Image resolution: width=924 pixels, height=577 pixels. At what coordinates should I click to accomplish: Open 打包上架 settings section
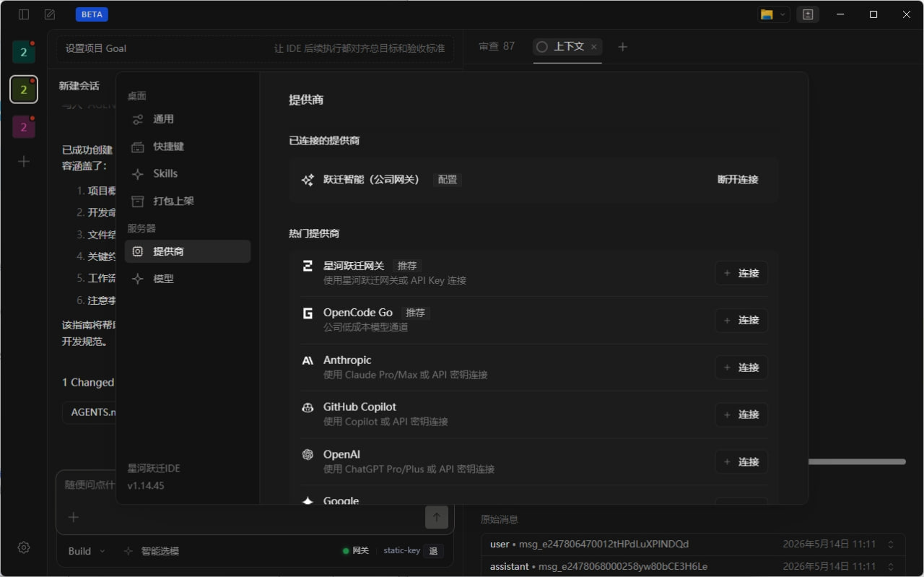tap(188, 201)
